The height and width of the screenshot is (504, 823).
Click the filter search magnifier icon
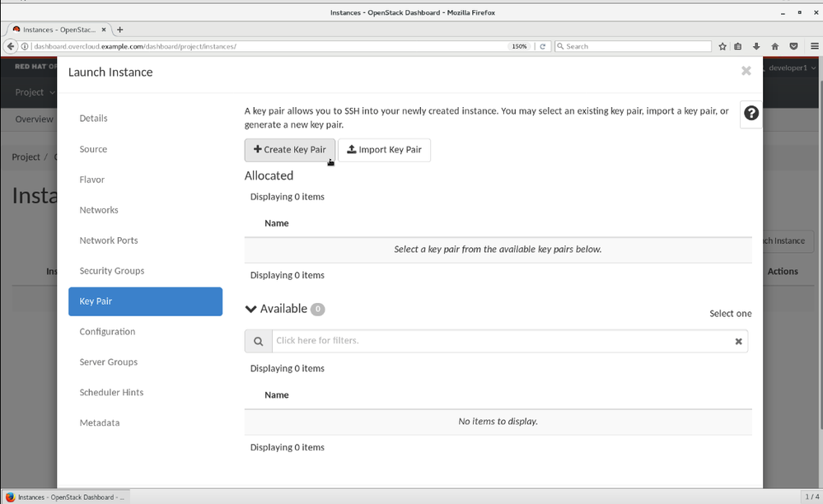(258, 341)
